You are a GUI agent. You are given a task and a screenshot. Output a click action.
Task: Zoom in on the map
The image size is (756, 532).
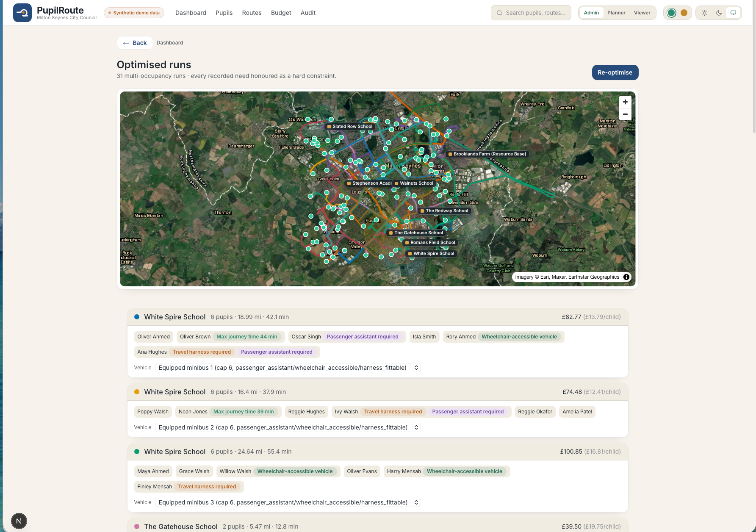pyautogui.click(x=625, y=102)
